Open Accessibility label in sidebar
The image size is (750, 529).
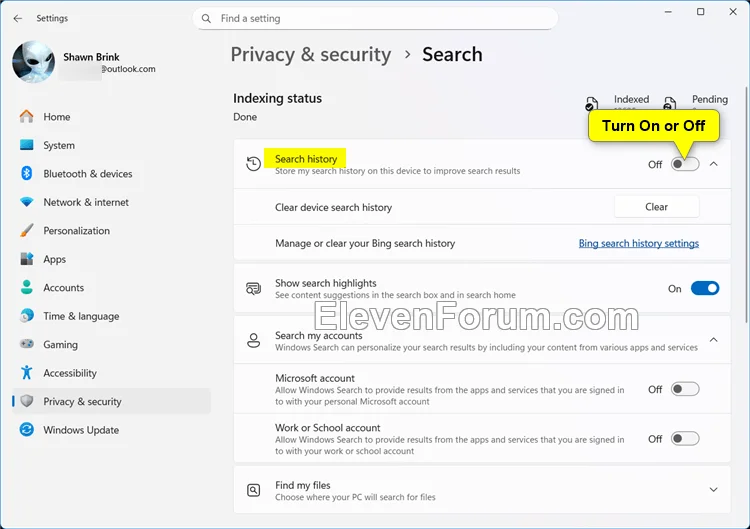click(x=70, y=373)
